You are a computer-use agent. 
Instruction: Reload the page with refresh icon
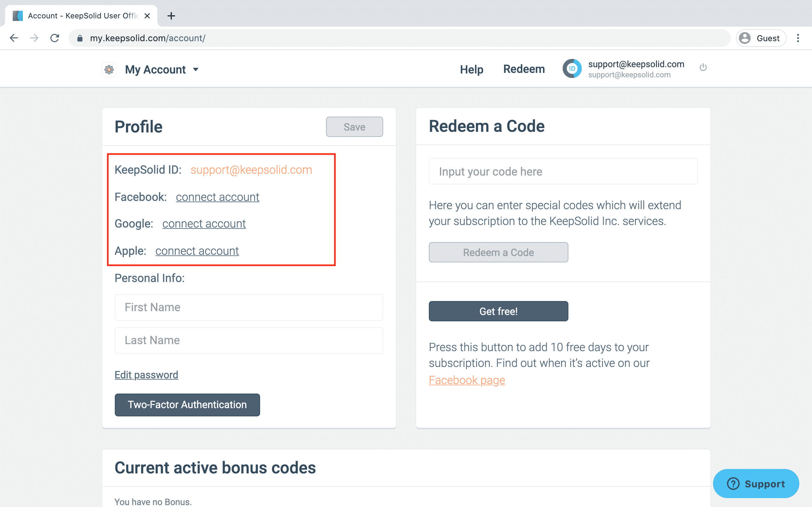pyautogui.click(x=55, y=38)
